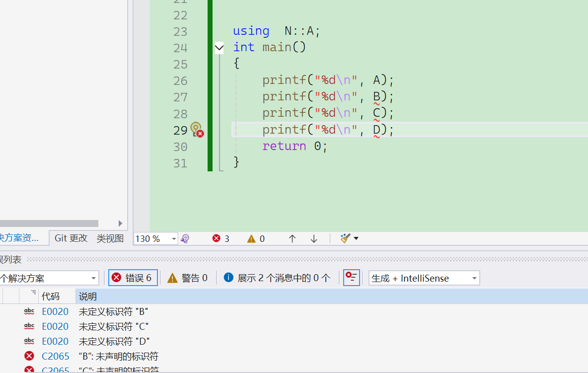Click printf call on line 26
The width and height of the screenshot is (588, 373).
tap(284, 80)
